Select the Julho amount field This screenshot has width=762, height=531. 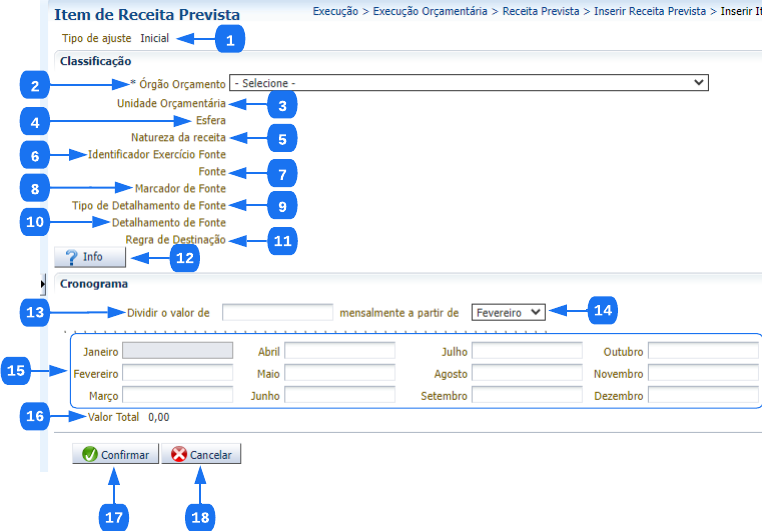[526, 351]
